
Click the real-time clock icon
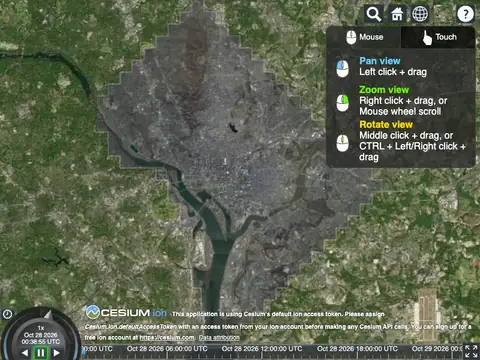point(7,314)
